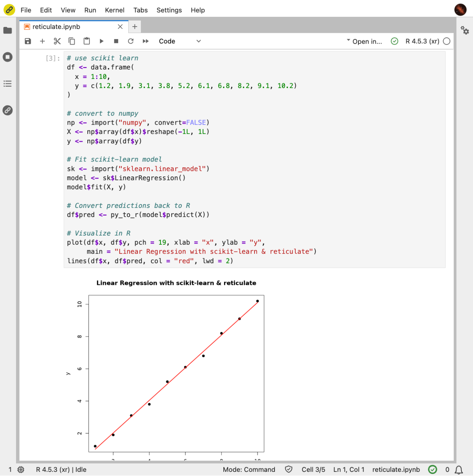Viewport: 473px width, 476px height.
Task: Open the file browser sidebar
Action: click(8, 30)
